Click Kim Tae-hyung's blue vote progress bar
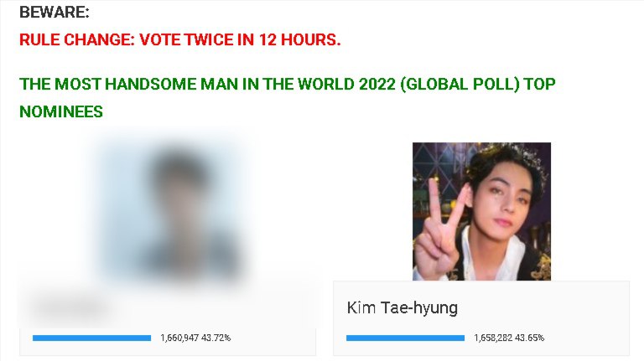Image resolution: width=644 pixels, height=361 pixels. click(x=405, y=338)
